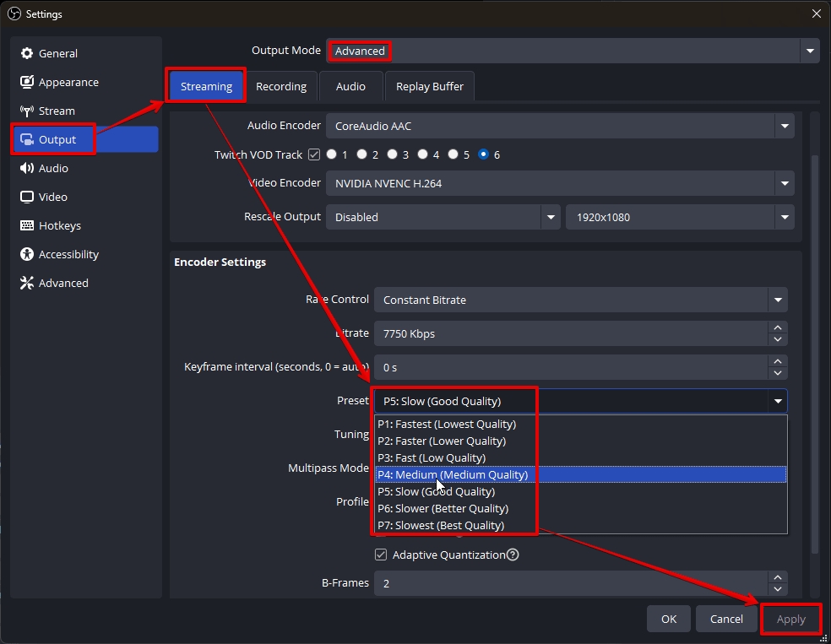Open the Advanced settings in sidebar
This screenshot has width=831, height=644.
[x=84, y=283]
